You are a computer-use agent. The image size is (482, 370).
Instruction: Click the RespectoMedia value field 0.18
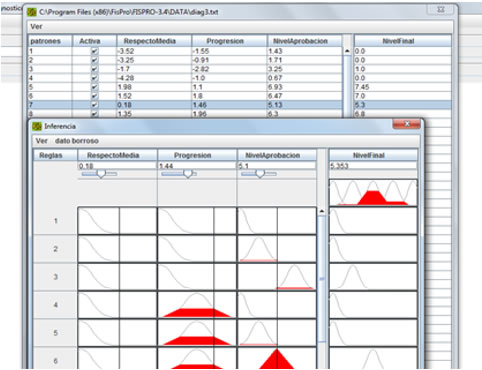point(117,166)
